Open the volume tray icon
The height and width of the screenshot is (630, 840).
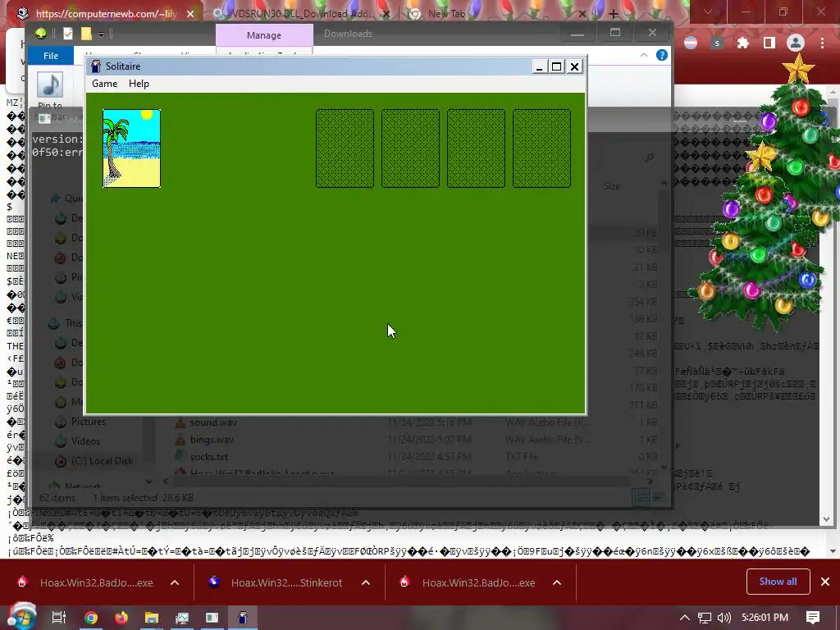coord(724,618)
